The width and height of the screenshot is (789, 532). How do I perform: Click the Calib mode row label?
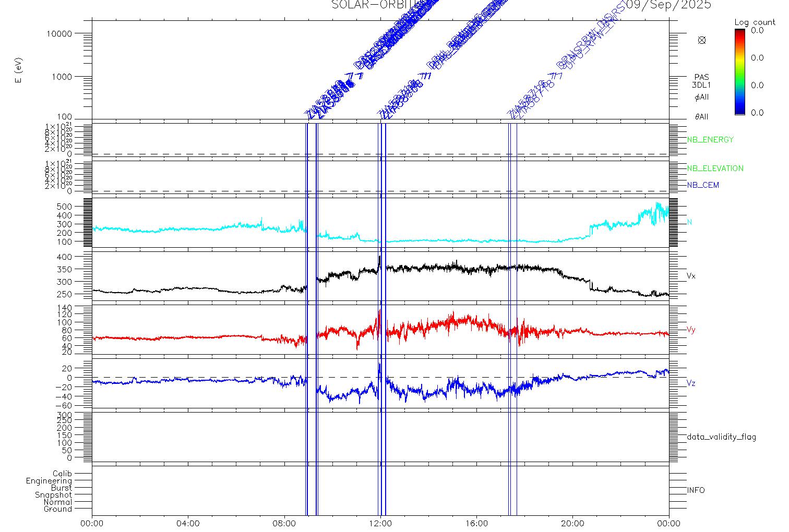[x=62, y=474]
